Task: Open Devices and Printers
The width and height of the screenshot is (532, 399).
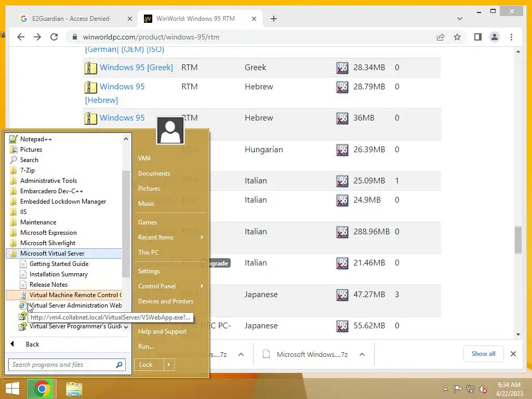Action: tap(166, 301)
